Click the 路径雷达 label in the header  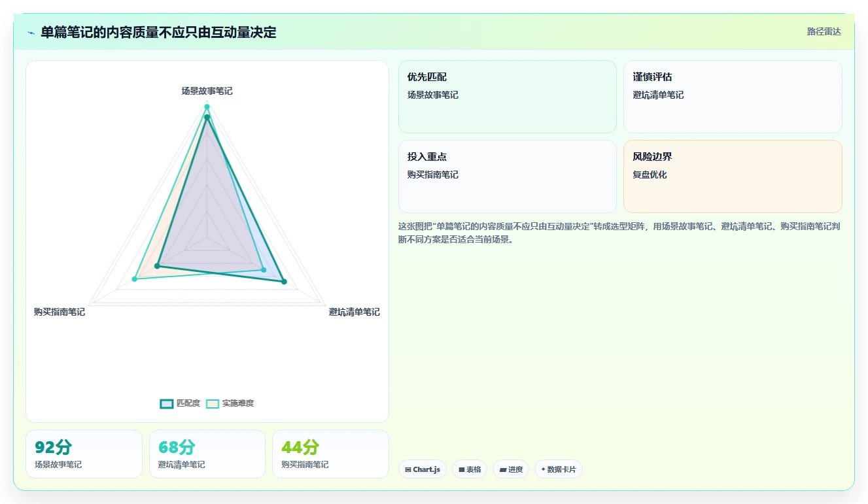point(824,31)
